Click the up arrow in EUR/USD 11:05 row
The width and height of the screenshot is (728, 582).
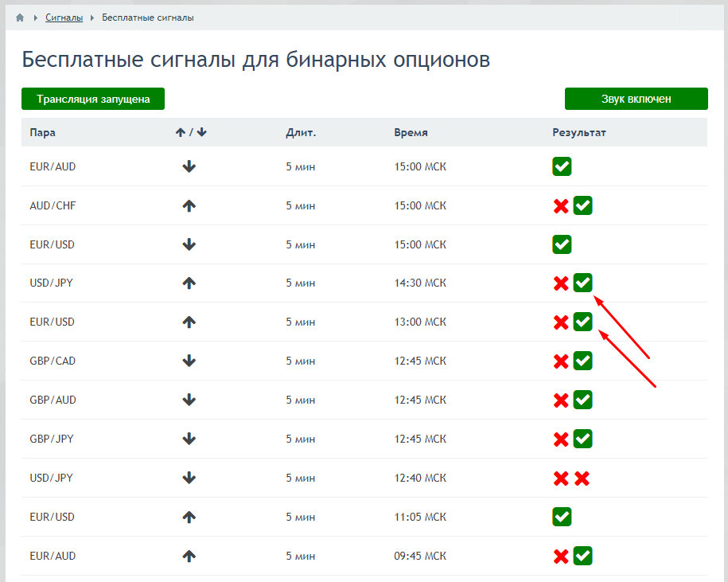point(189,517)
